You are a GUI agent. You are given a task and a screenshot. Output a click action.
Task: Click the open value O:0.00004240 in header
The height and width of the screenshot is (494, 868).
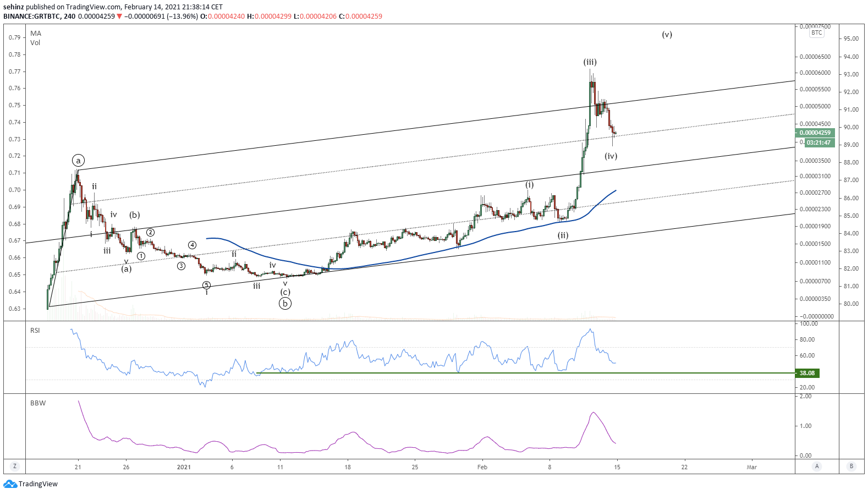222,17
